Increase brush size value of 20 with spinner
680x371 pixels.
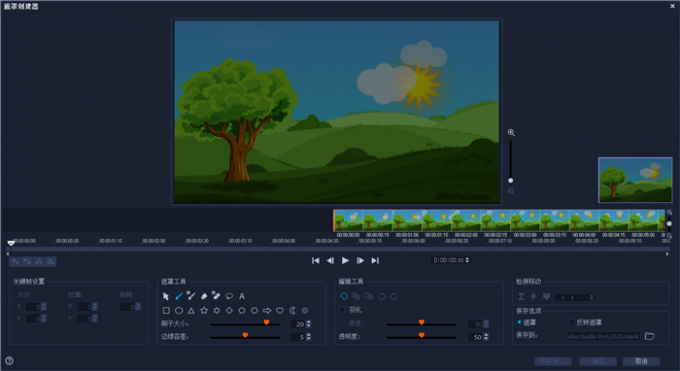click(x=309, y=322)
